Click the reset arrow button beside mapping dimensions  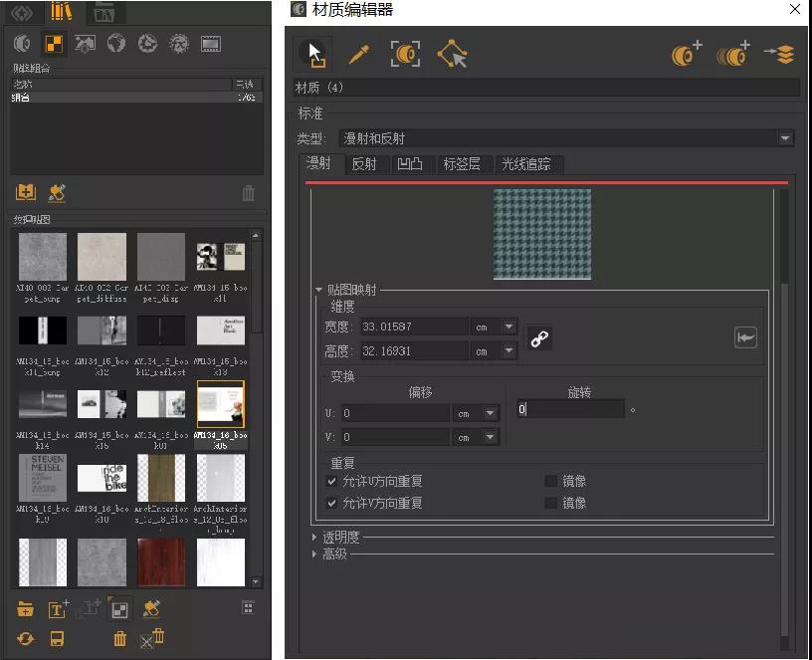746,336
